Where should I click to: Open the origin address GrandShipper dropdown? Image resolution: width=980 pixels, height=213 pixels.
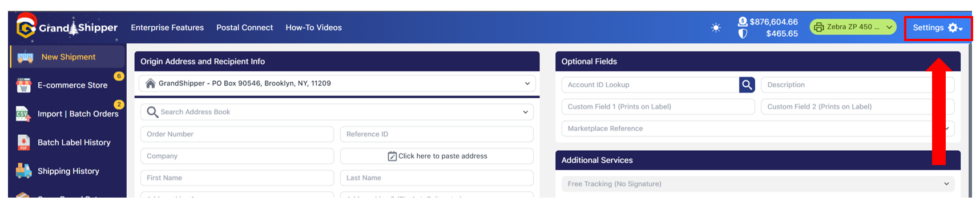tap(337, 83)
